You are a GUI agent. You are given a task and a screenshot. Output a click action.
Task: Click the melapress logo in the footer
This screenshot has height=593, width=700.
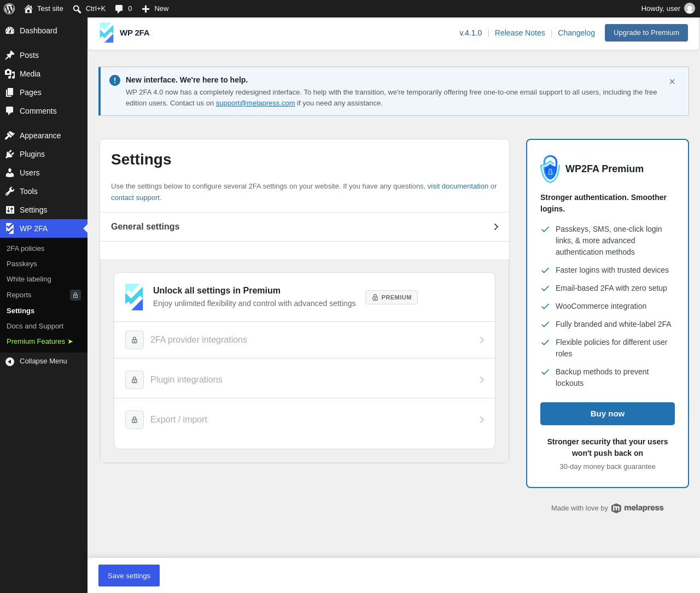(637, 508)
